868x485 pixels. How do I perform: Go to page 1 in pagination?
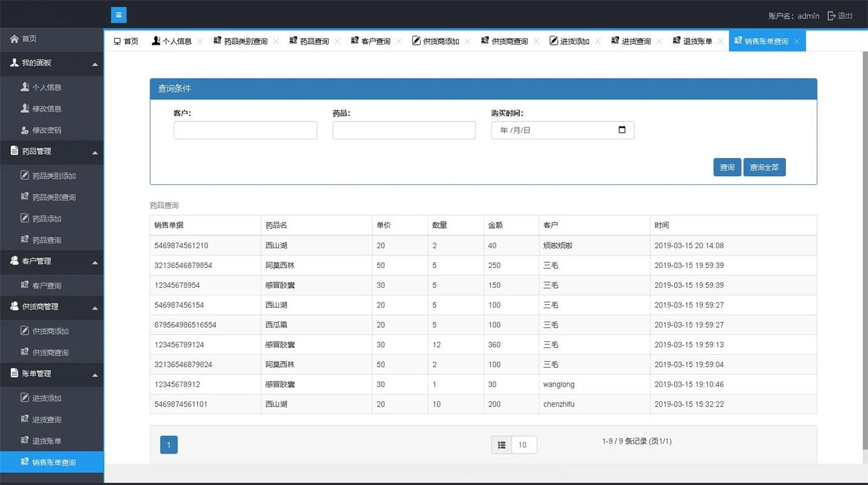pyautogui.click(x=168, y=445)
